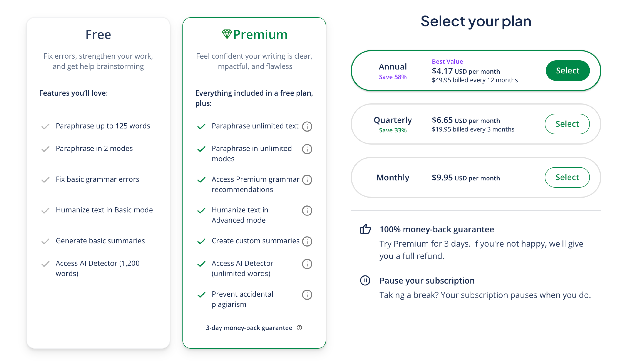
Task: Open info tooltip for Paraphrase unlimited text
Action: 307,126
